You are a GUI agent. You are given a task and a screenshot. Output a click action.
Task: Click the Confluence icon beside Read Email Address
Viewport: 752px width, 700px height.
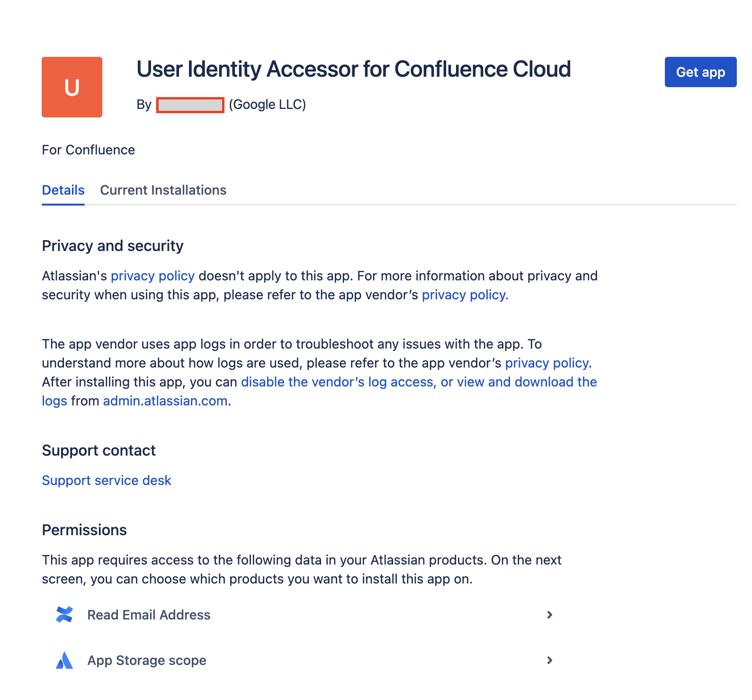click(x=64, y=615)
